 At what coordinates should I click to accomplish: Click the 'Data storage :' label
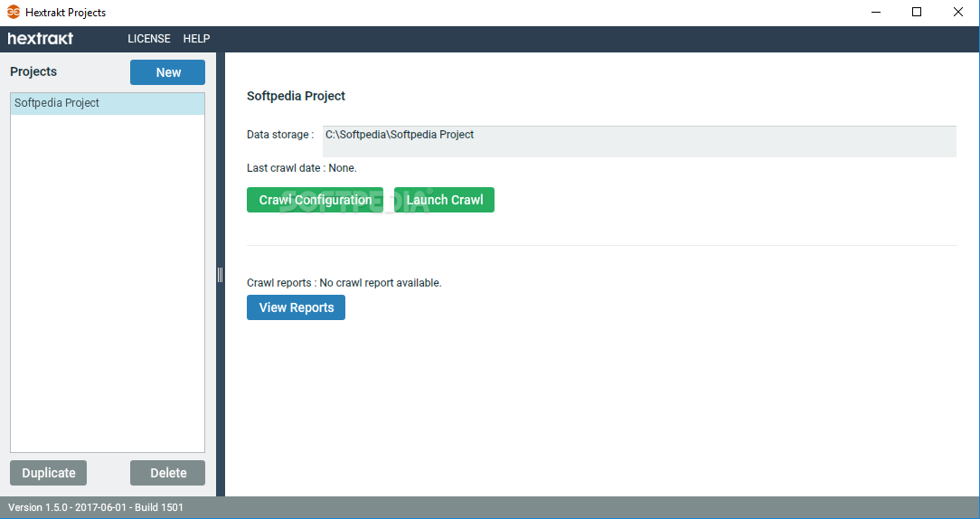pyautogui.click(x=280, y=135)
